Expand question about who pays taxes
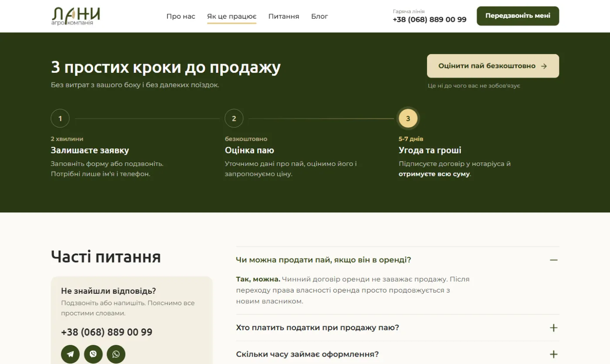 click(x=397, y=328)
